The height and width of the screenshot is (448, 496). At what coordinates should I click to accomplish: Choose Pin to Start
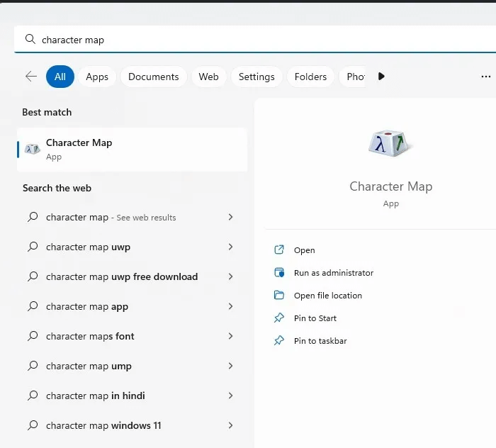tap(315, 318)
